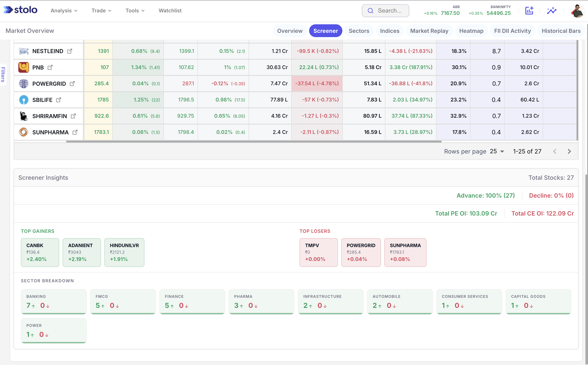Click the SBILIFE company logo
The height and width of the screenshot is (365, 588).
tap(24, 100)
